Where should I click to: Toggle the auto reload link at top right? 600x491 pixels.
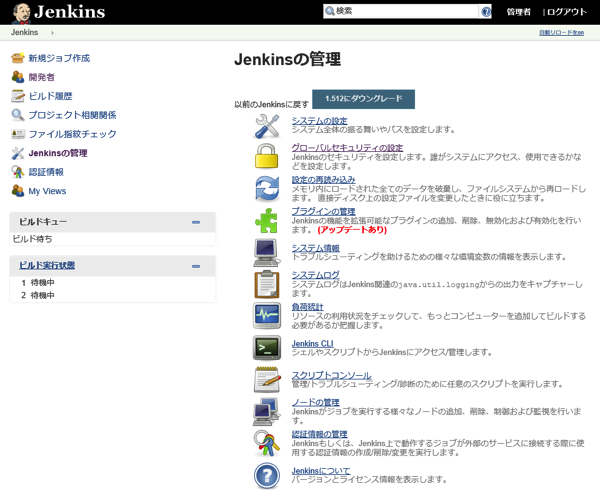pos(561,33)
